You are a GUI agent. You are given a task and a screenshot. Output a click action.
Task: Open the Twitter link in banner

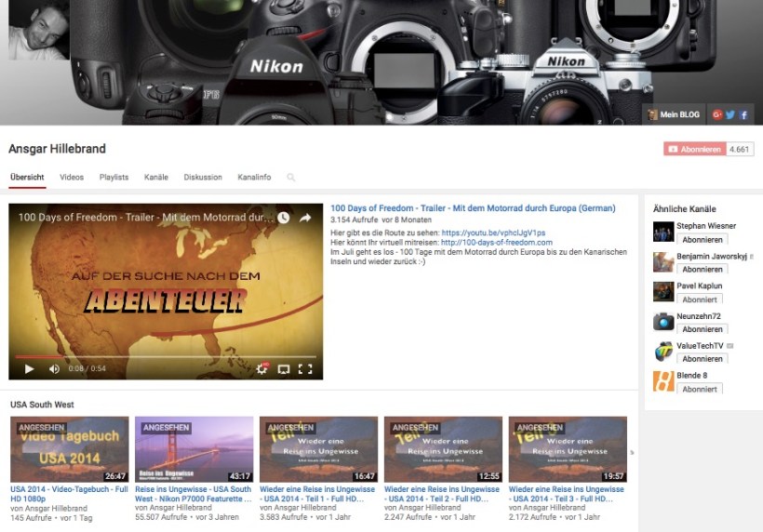[x=730, y=114]
